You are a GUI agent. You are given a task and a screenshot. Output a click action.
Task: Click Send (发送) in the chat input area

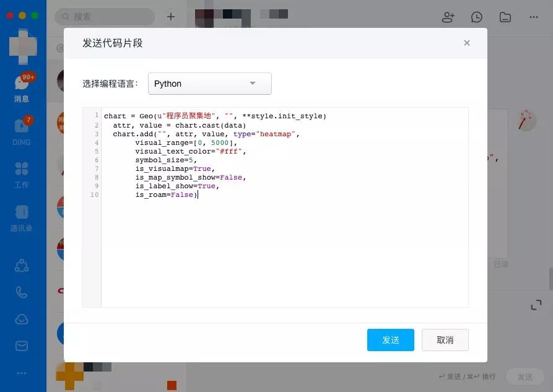(x=525, y=376)
